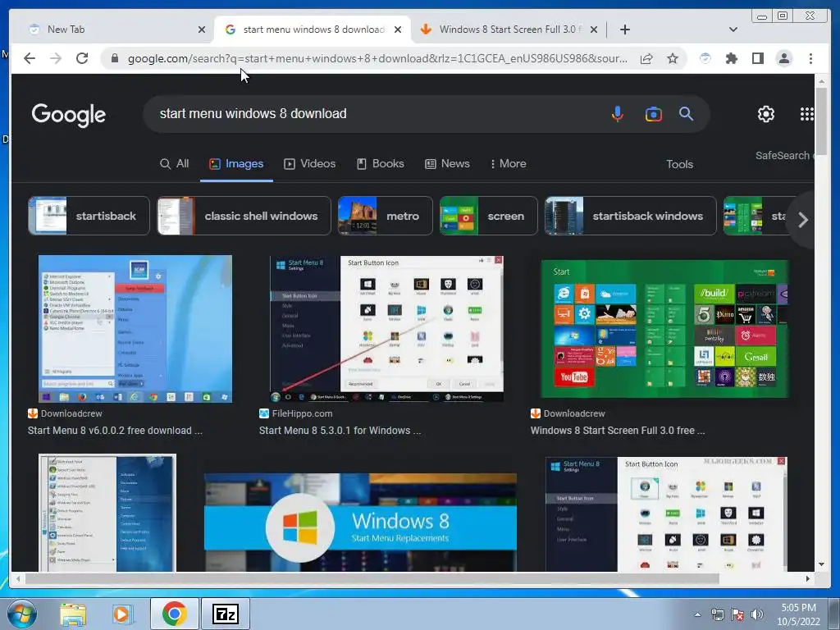The image size is (840, 630).
Task: Close the Windows 8 Start Screen tab
Action: pyautogui.click(x=594, y=30)
